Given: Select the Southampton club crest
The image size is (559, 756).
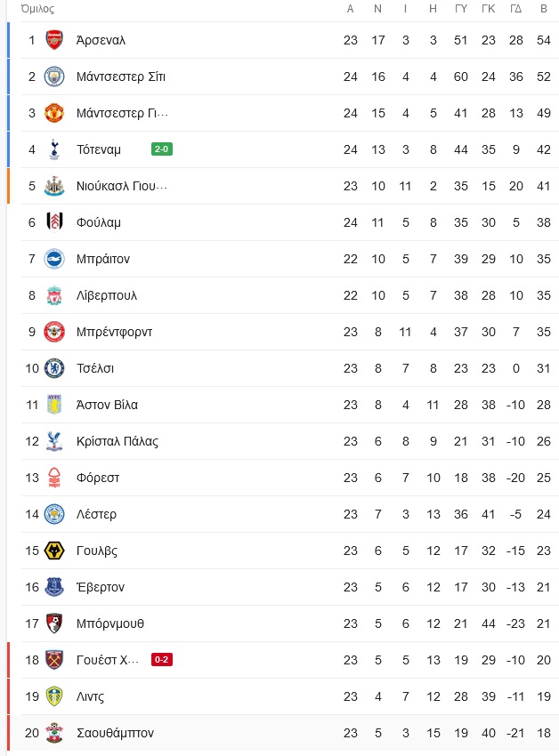Looking at the screenshot, I should pyautogui.click(x=54, y=733).
